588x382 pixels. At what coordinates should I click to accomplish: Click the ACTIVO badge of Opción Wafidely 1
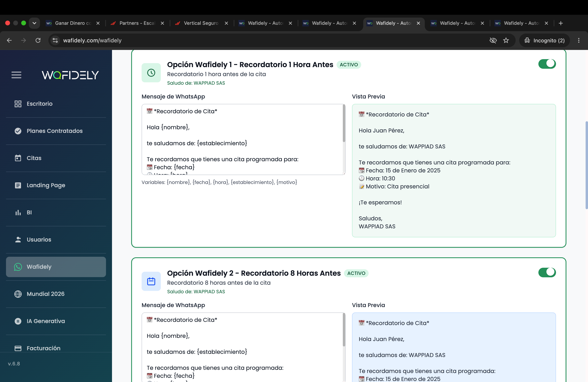click(x=349, y=64)
